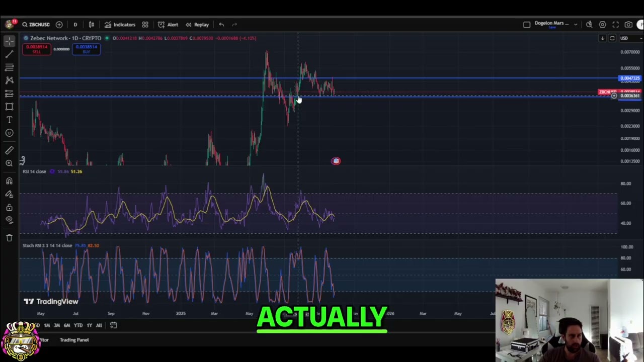Viewport: 644px width, 362px height.
Task: Click the plus icon beside the 0.0036361 price label
Action: (614, 96)
